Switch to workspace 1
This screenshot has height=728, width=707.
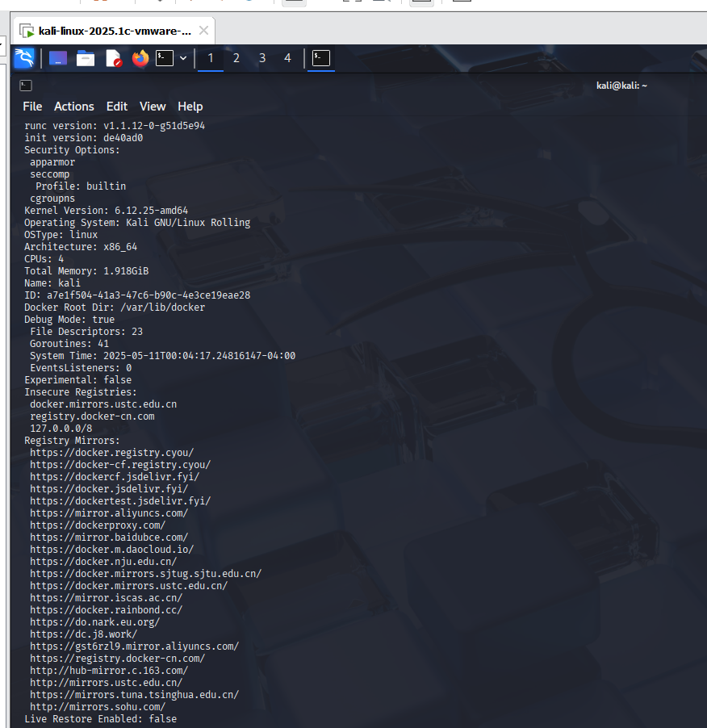coord(211,58)
